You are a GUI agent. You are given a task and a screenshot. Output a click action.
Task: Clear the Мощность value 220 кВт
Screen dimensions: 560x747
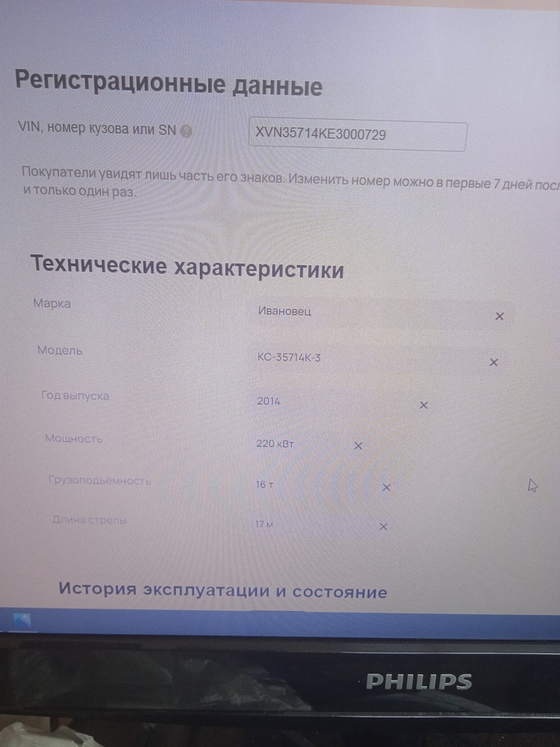pos(358,445)
